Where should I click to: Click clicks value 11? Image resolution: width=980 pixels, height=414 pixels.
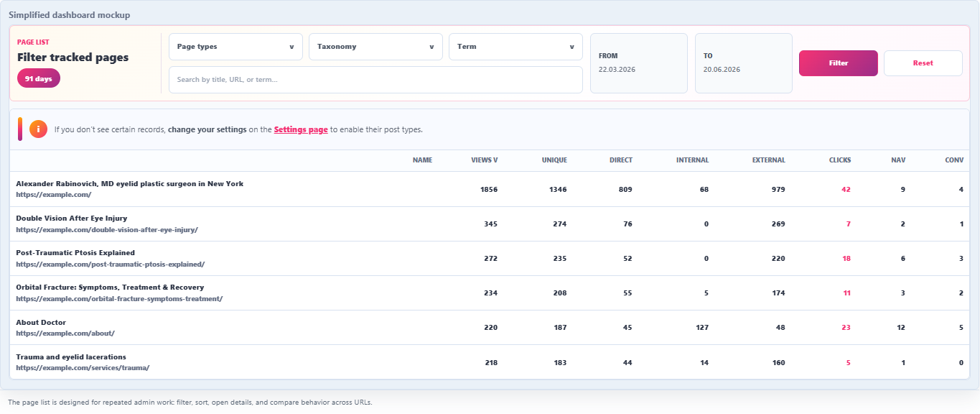pyautogui.click(x=847, y=293)
